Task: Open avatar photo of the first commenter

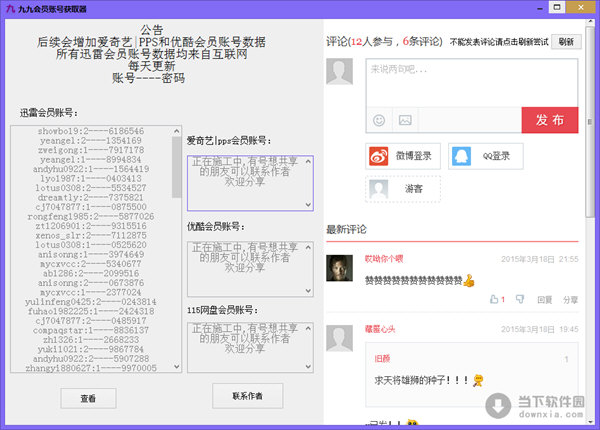Action: pyautogui.click(x=339, y=268)
